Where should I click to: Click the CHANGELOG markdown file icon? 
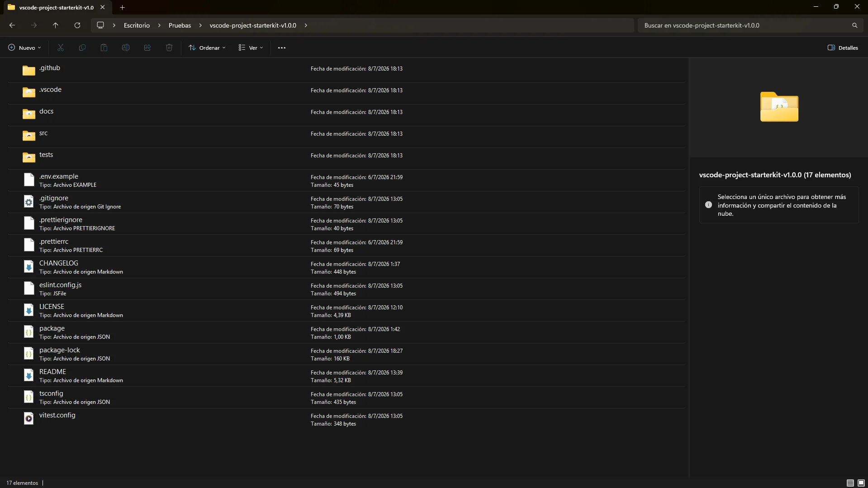29,266
